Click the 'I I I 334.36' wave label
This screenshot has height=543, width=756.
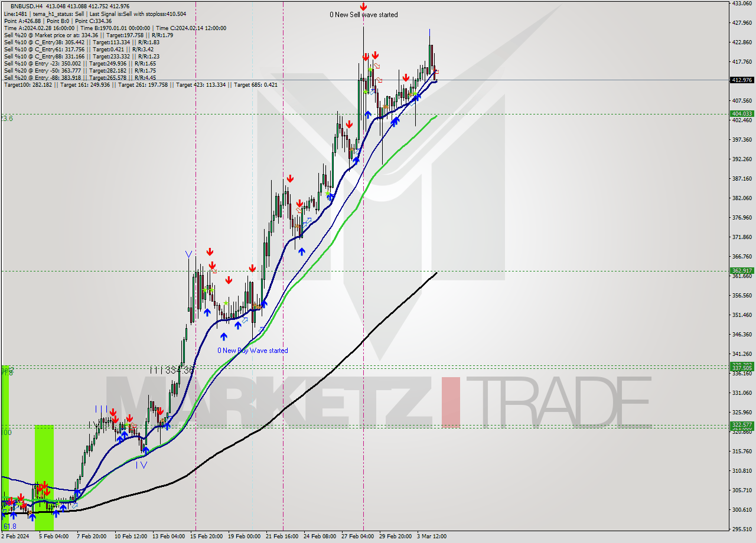[171, 369]
